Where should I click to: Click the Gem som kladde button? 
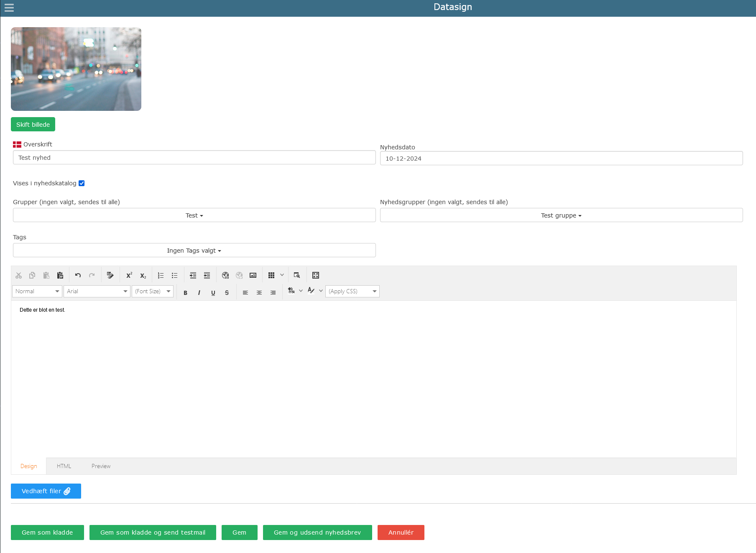point(47,533)
